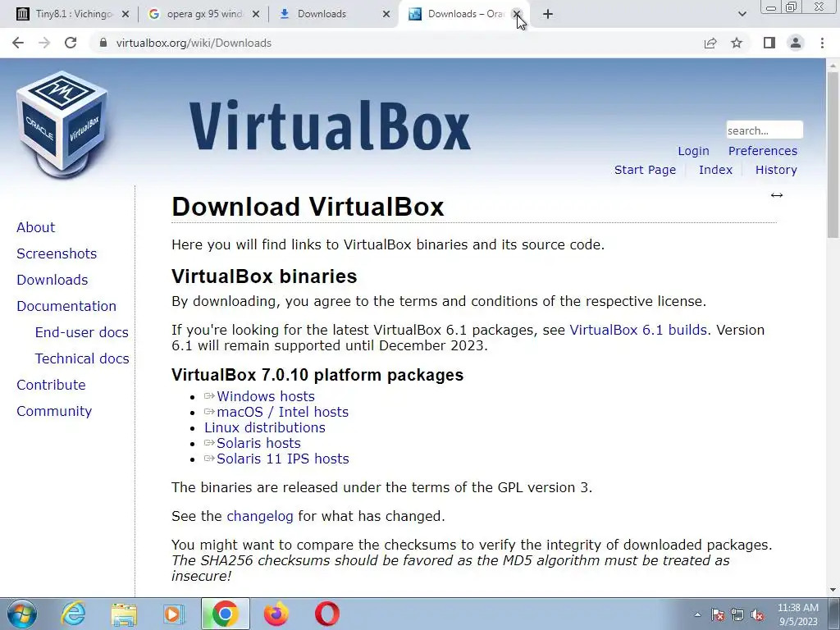Viewport: 840px width, 630px height.
Task: Open Screenshots in the sidebar
Action: 57,253
